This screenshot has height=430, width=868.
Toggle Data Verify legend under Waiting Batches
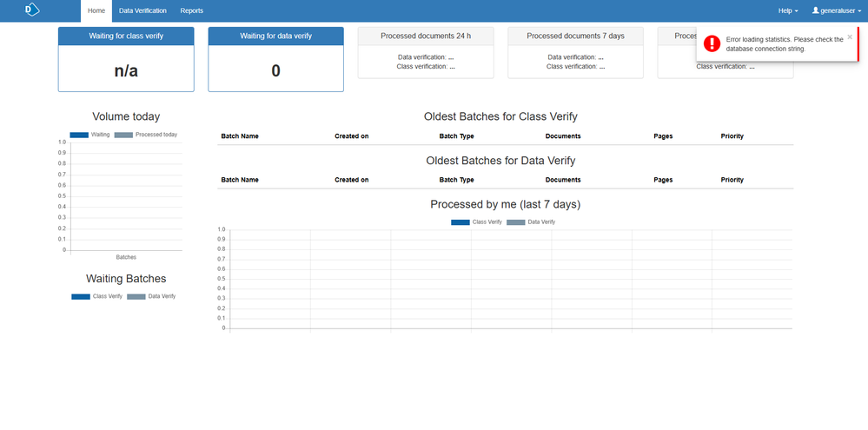point(151,296)
